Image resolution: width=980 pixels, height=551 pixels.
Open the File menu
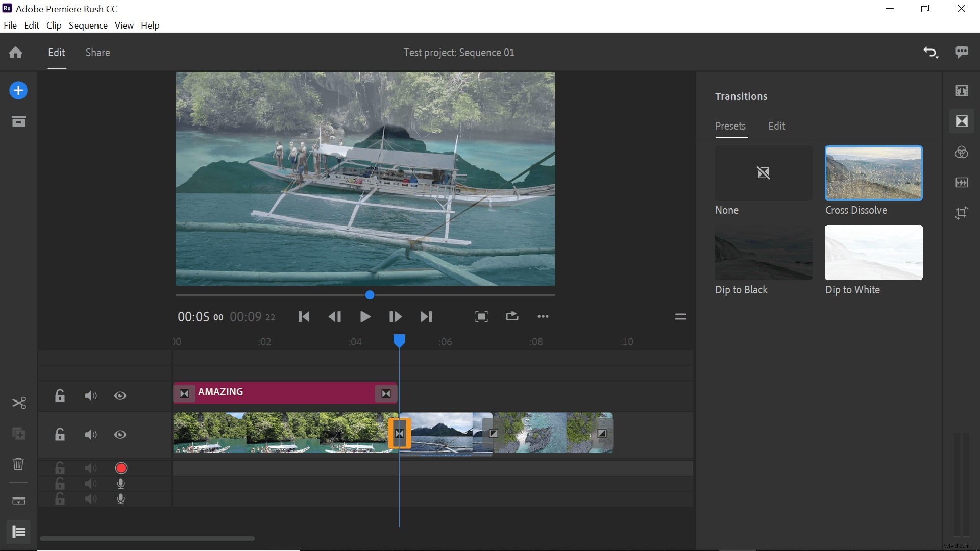pos(10,26)
